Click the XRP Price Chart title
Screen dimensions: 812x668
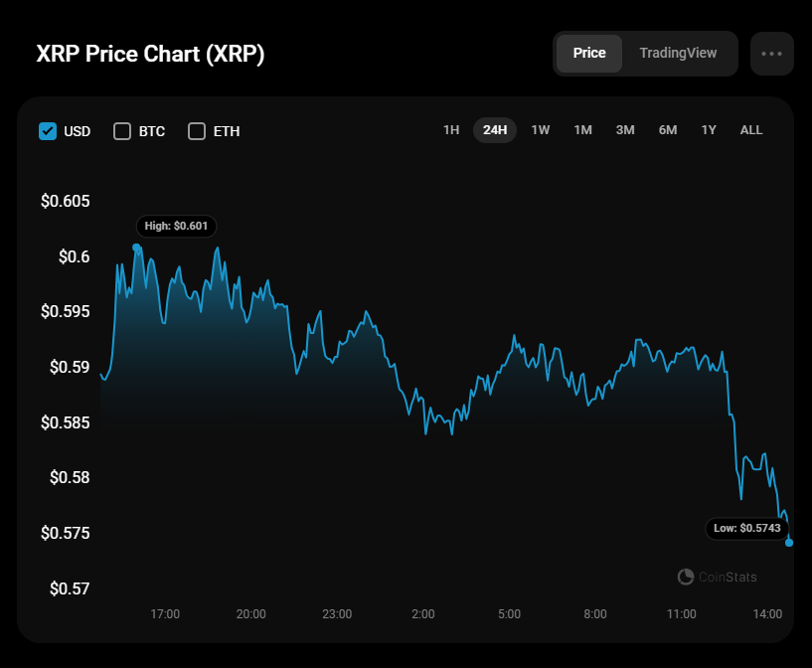150,55
